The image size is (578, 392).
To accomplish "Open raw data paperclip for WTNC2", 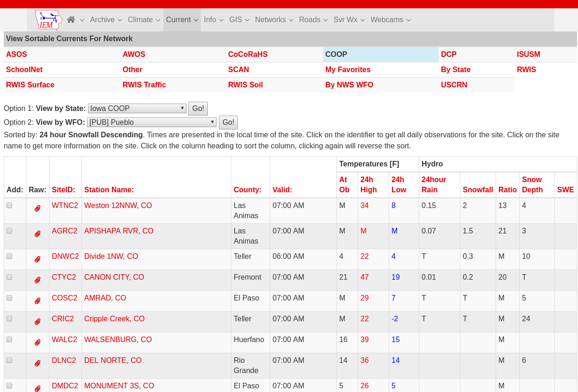I will 37,208.
